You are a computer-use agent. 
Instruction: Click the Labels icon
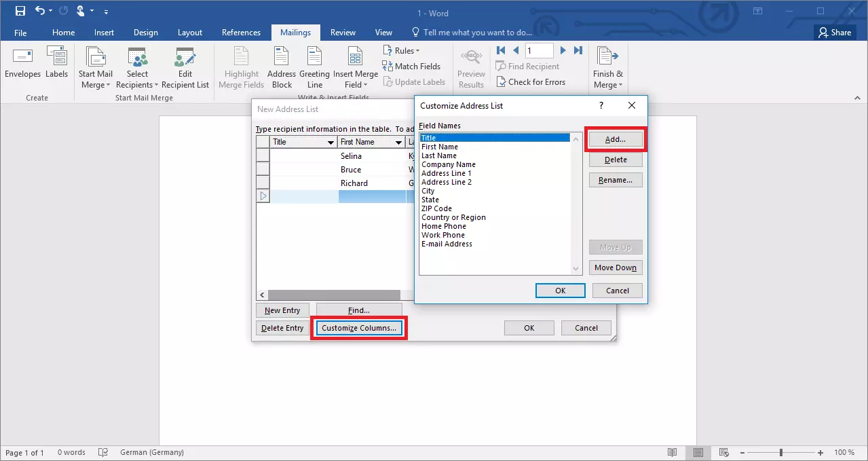[56, 58]
